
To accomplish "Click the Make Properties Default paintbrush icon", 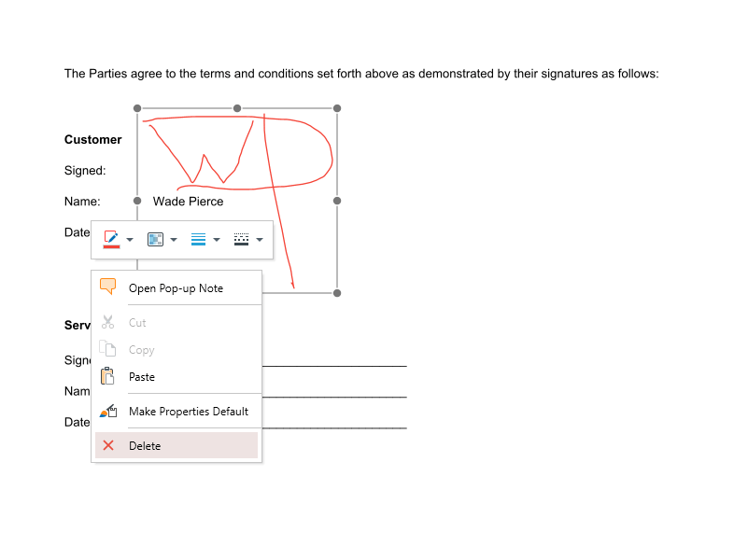I will 108,411.
